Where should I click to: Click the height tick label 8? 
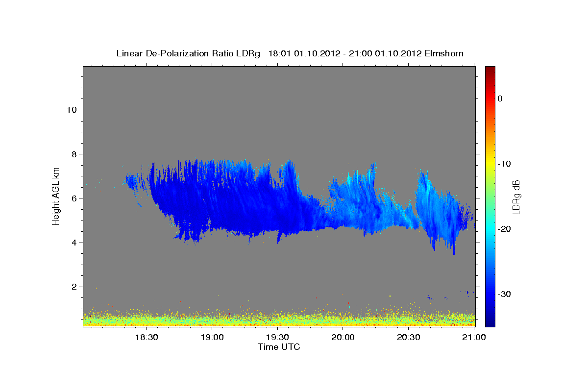73,154
